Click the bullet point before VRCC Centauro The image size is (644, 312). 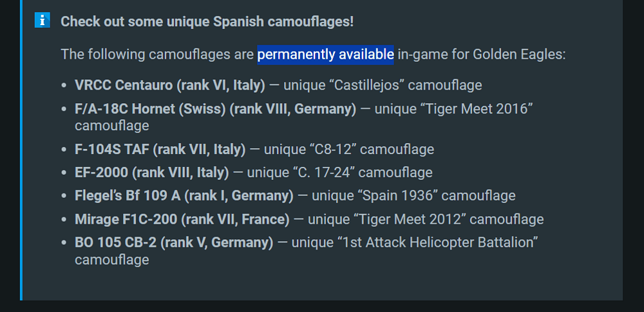pyautogui.click(x=64, y=86)
